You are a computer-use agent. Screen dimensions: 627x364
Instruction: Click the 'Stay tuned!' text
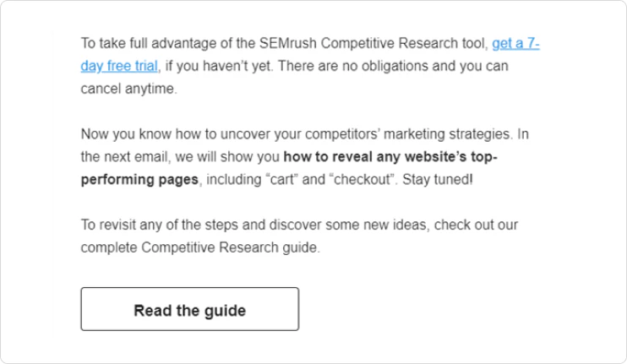[438, 179]
